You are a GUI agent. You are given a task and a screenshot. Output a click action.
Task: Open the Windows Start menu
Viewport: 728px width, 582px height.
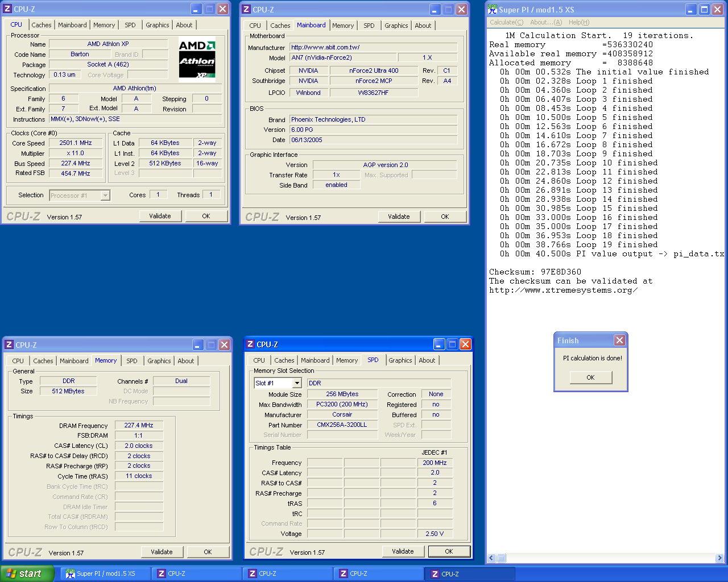pos(26,573)
